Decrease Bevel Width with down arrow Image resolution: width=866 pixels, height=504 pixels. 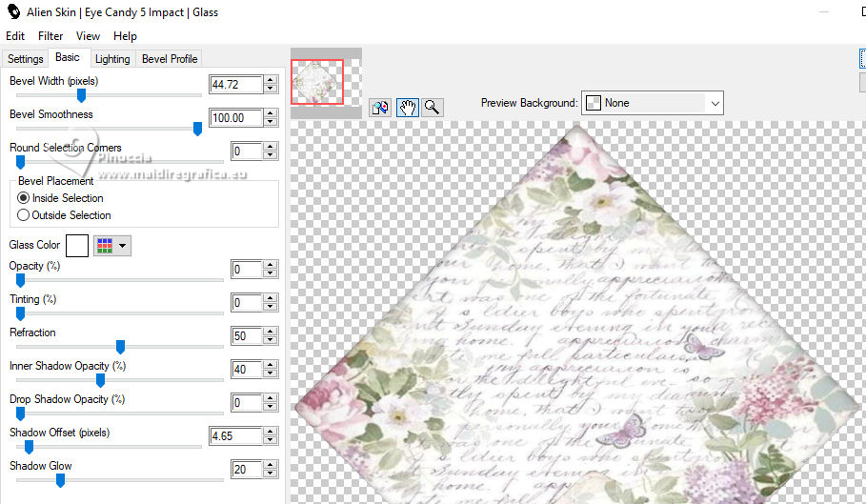(x=271, y=89)
